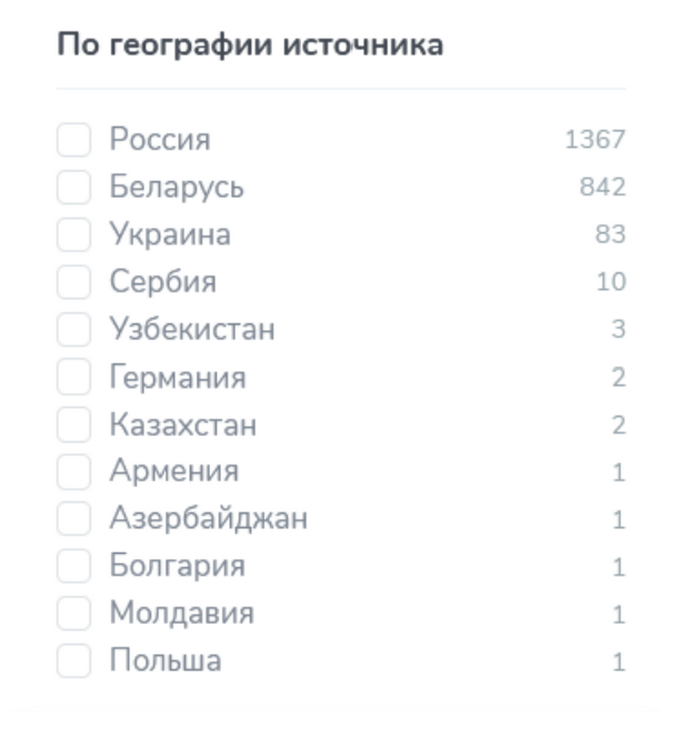Tick the Сербия checkbox
Screen dimensions: 700x736
point(73,282)
